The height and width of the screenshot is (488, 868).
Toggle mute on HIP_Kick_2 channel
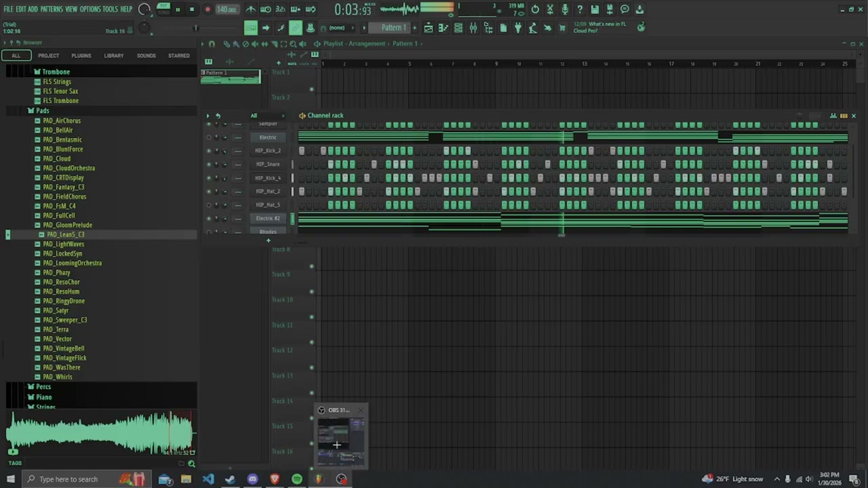pyautogui.click(x=209, y=150)
